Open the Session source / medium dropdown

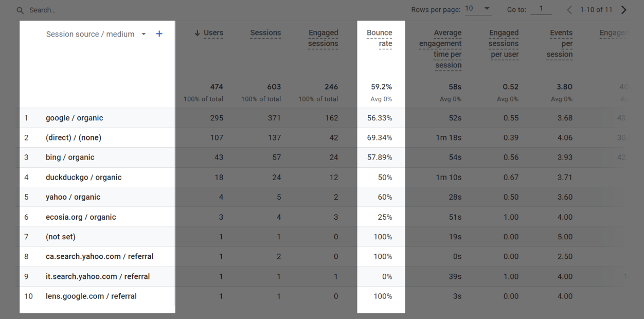tap(144, 33)
